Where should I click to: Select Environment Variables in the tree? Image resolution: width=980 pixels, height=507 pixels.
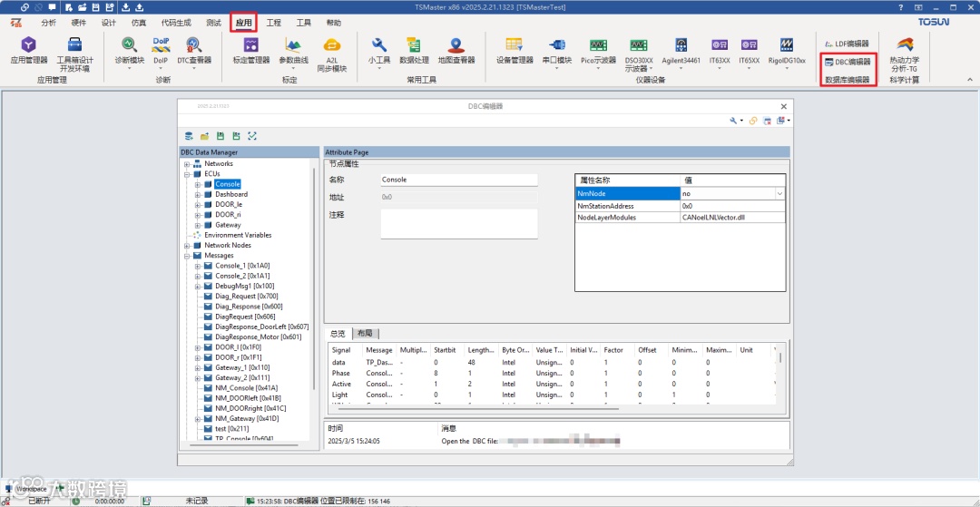click(238, 236)
